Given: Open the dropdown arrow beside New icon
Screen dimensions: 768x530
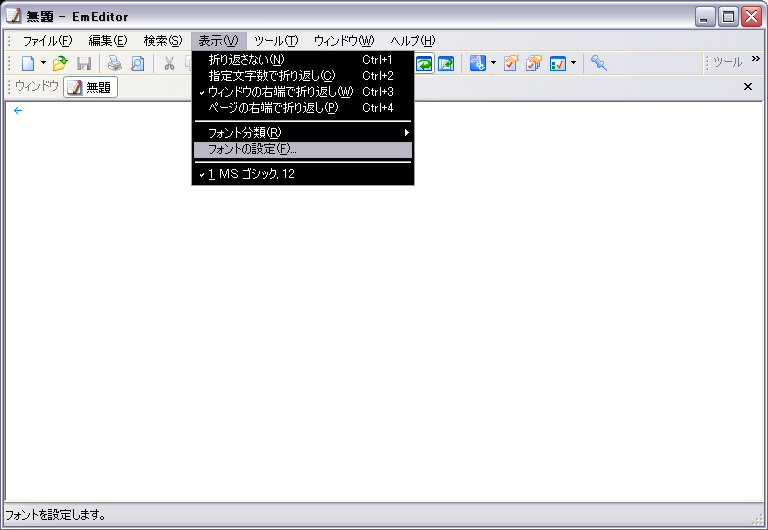Looking at the screenshot, I should [43, 63].
